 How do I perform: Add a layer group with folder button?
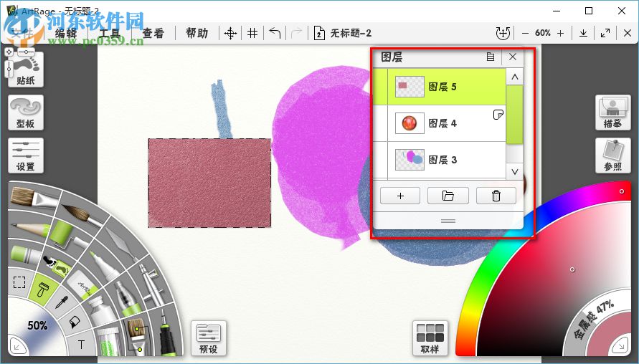click(x=448, y=196)
